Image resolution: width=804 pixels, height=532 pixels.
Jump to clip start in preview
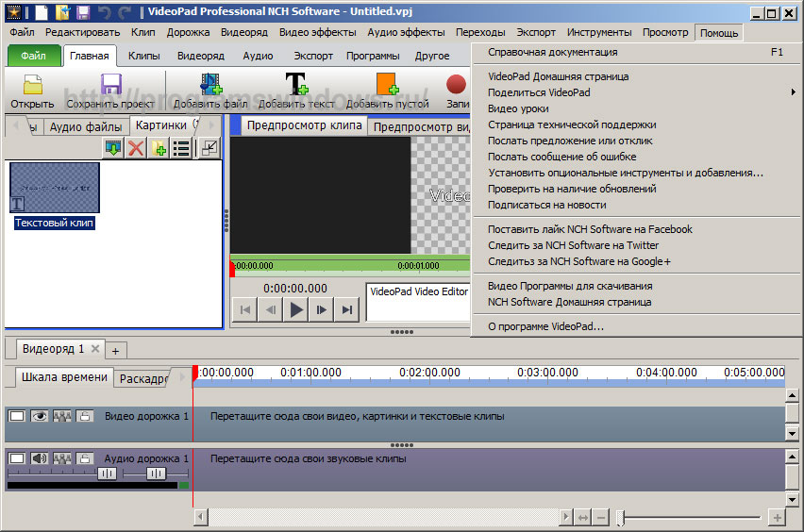pos(245,309)
